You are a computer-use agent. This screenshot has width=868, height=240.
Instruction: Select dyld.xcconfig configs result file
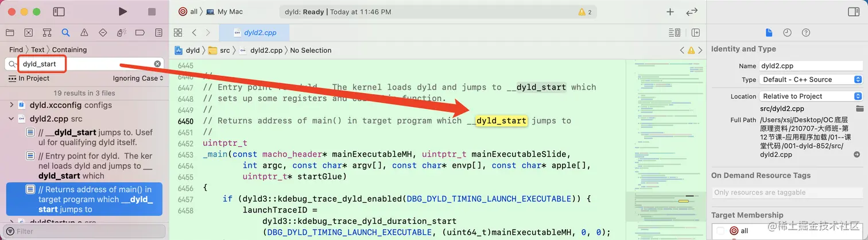pyautogui.click(x=71, y=105)
